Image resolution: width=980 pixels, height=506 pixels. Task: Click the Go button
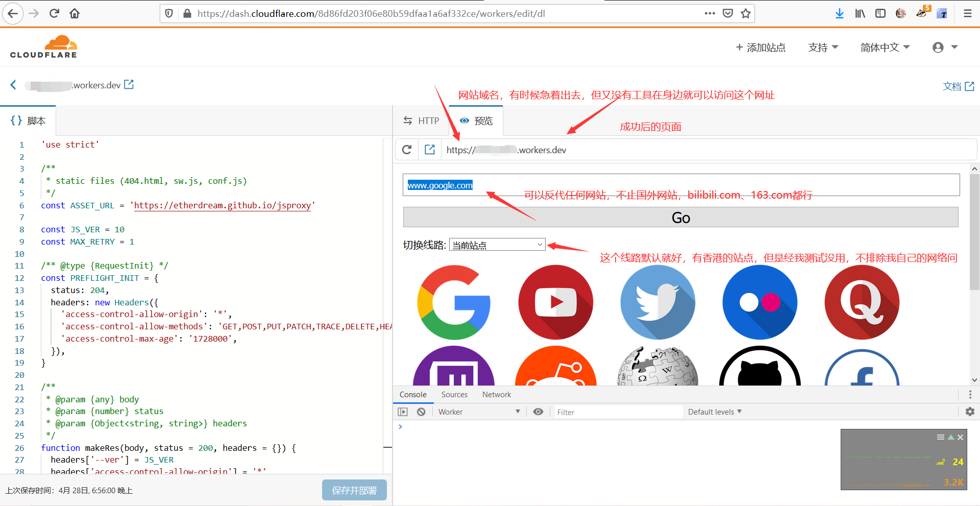point(681,218)
